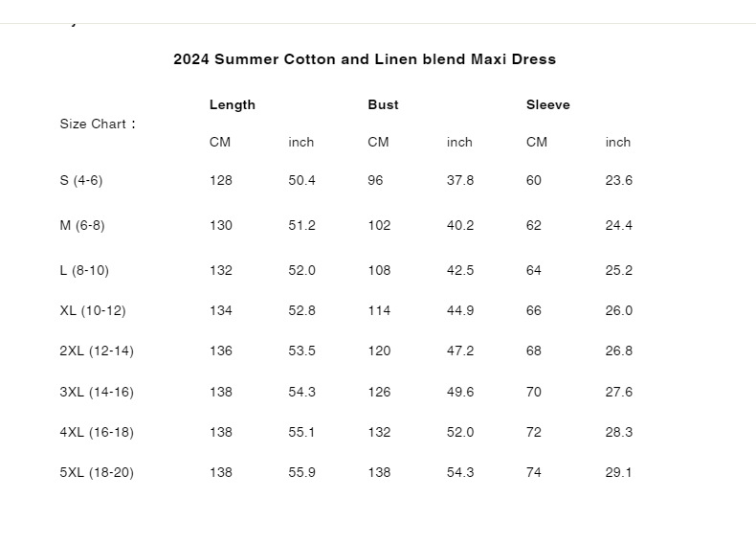Click the 102 bust CM value
The image size is (756, 543).
point(379,225)
